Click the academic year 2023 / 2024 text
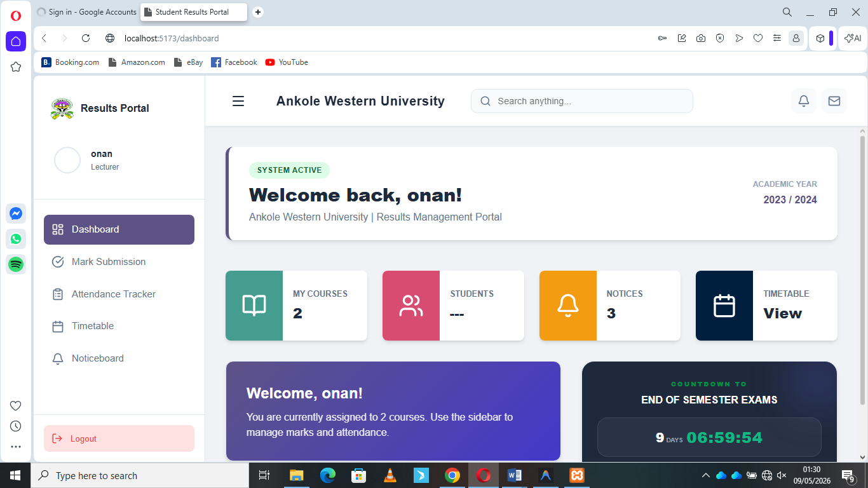The height and width of the screenshot is (488, 868). [790, 200]
